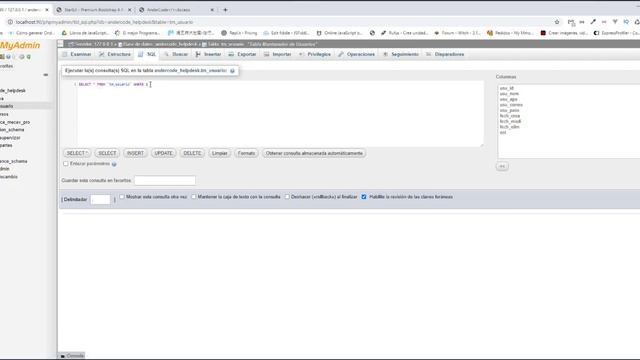Select est in the Columnas list
The image size is (640, 360).
tap(503, 132)
